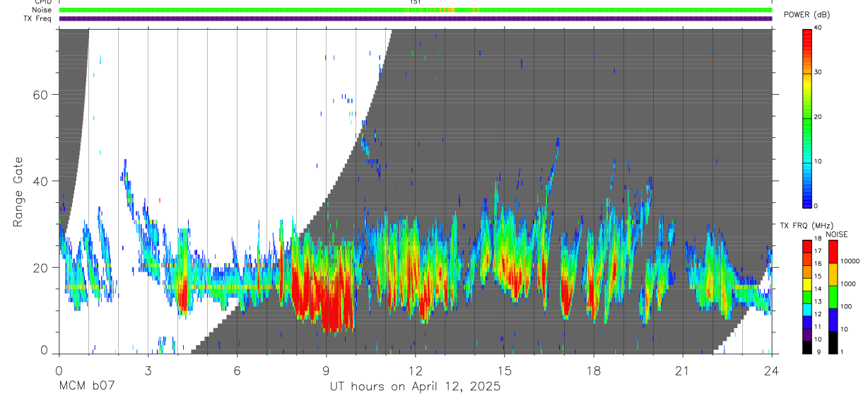The width and height of the screenshot is (868, 401).
Task: Click the 20 range gate axis label
Action: click(x=40, y=267)
